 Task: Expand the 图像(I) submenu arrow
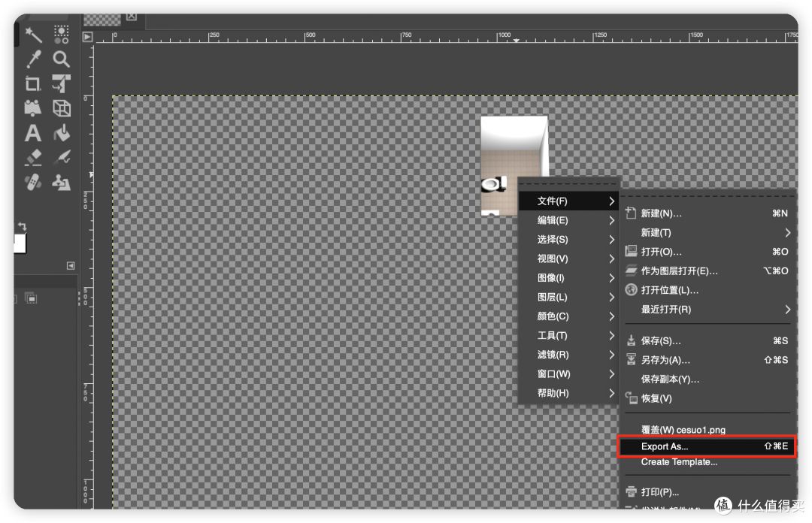point(611,277)
